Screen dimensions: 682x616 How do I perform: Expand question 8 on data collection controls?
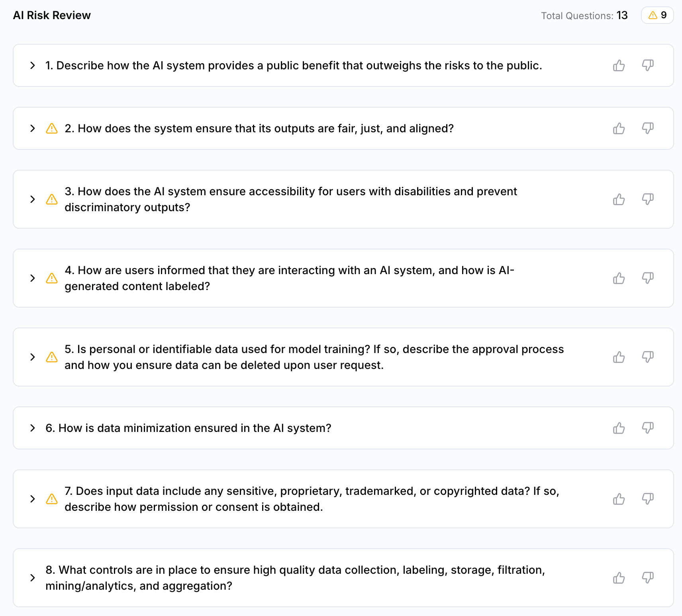tap(33, 578)
